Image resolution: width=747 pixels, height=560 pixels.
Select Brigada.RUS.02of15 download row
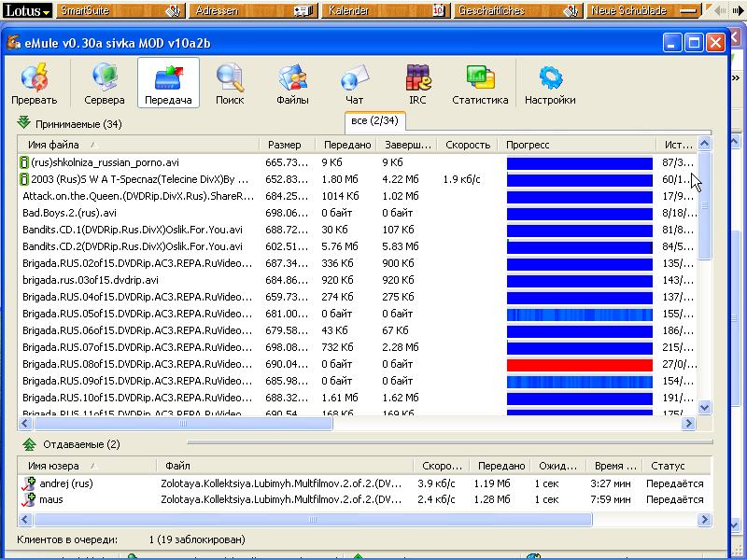358,263
